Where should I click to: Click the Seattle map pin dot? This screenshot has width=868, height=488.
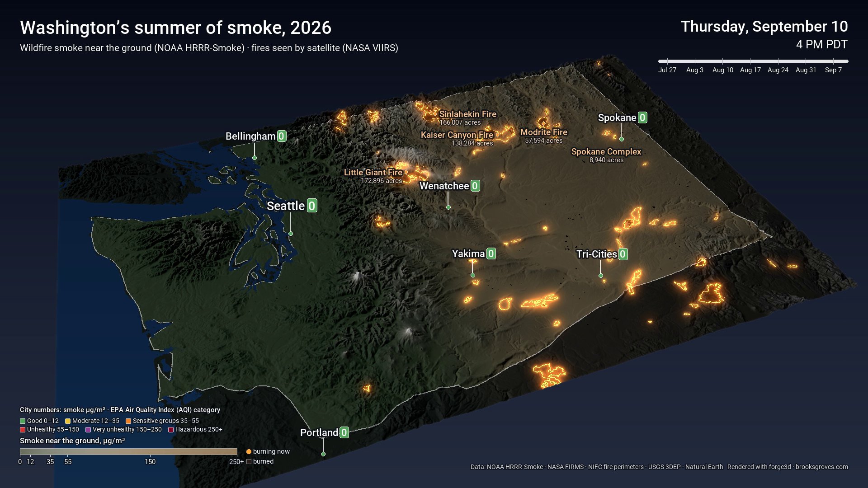(291, 234)
